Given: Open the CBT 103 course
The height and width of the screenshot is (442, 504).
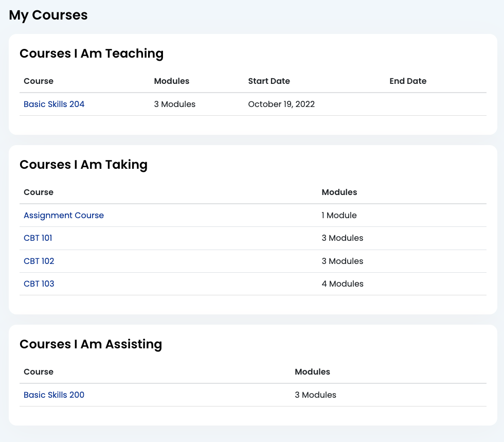Looking at the screenshot, I should pyautogui.click(x=39, y=284).
